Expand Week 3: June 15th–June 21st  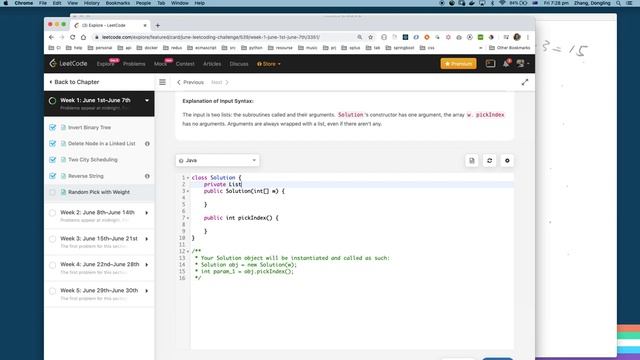[147, 239]
